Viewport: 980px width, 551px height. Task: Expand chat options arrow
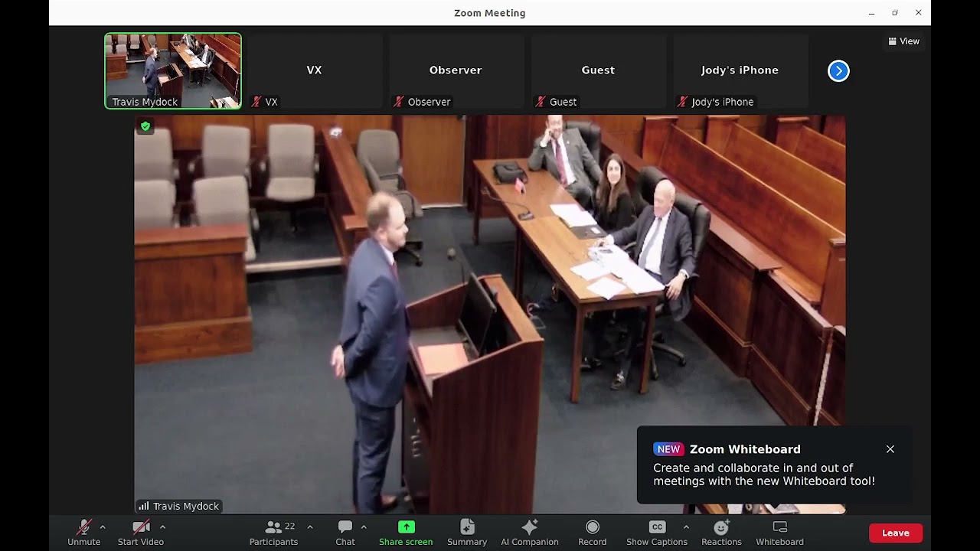point(364,527)
